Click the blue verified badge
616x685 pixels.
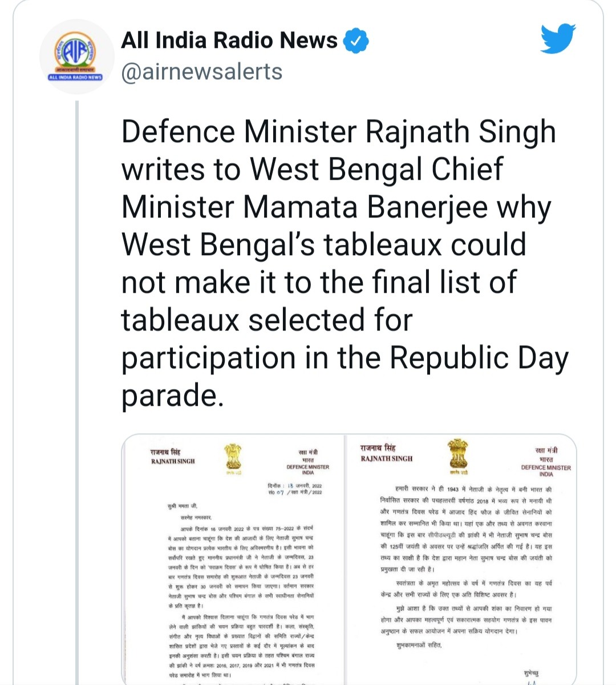pos(356,41)
